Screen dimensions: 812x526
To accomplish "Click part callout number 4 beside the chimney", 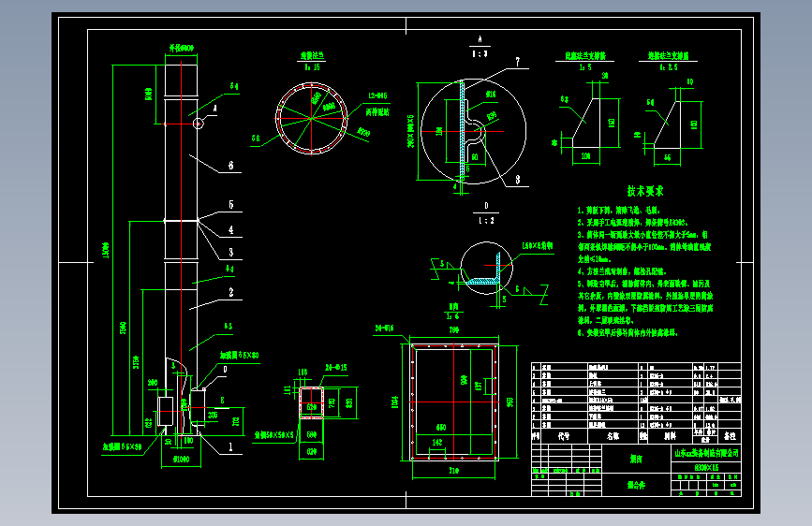I will pyautogui.click(x=231, y=230).
